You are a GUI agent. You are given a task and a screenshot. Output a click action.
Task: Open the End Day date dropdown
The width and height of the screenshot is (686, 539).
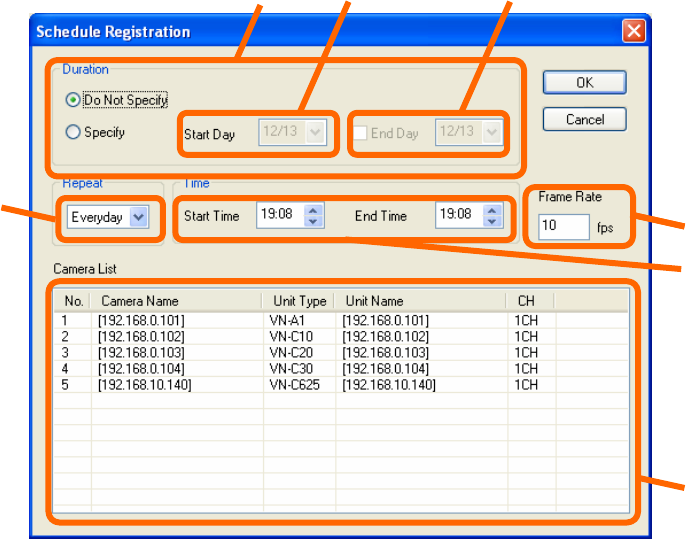(492, 132)
